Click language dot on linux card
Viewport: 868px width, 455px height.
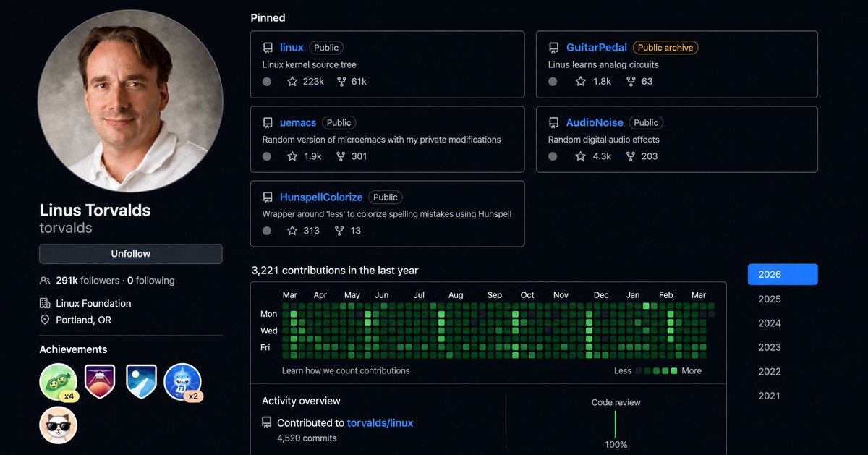(267, 82)
